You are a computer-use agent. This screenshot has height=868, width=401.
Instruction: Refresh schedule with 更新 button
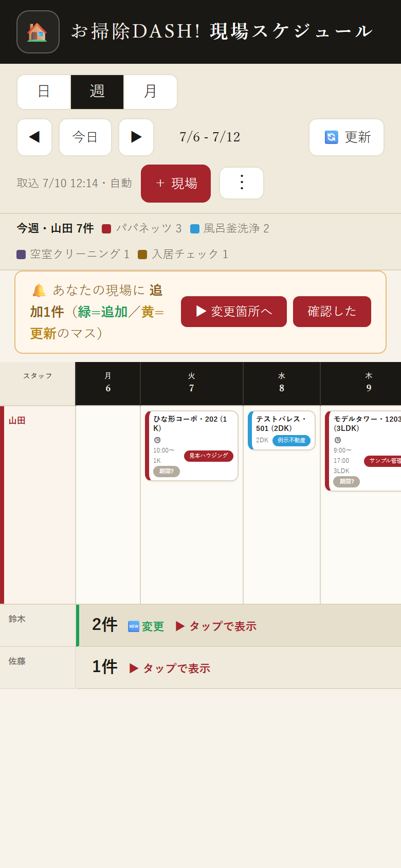tap(347, 137)
